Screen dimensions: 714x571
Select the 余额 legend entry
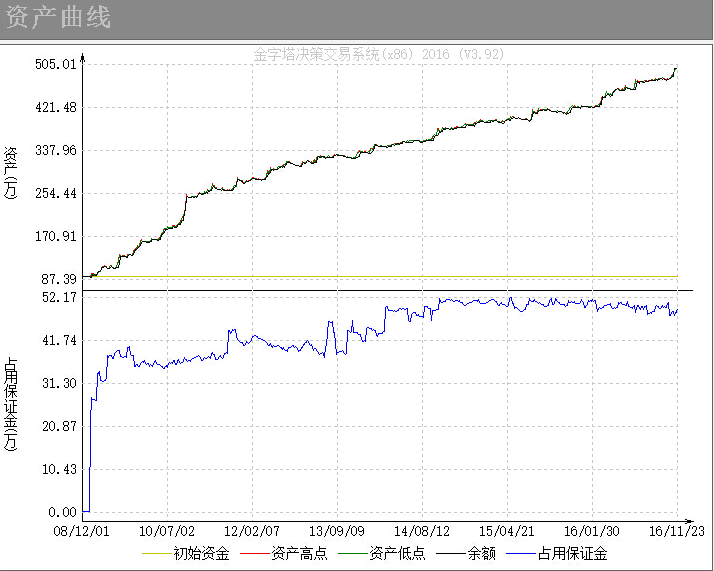(466, 553)
